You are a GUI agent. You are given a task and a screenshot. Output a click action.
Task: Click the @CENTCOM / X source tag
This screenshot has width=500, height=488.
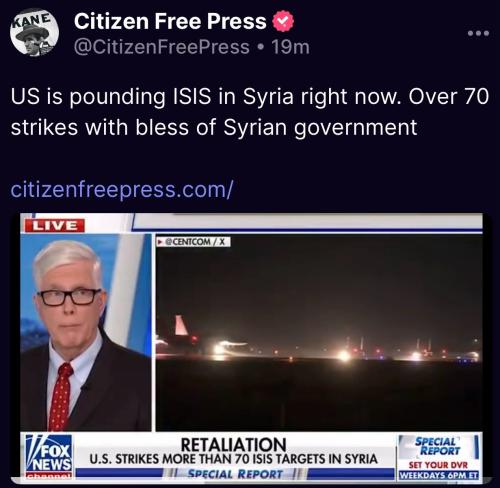pyautogui.click(x=194, y=242)
